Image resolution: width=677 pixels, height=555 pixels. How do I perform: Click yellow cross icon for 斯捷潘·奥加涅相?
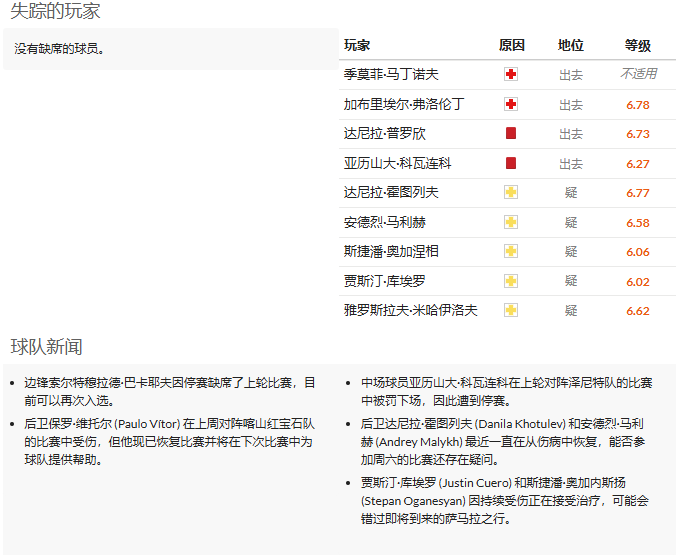point(511,251)
